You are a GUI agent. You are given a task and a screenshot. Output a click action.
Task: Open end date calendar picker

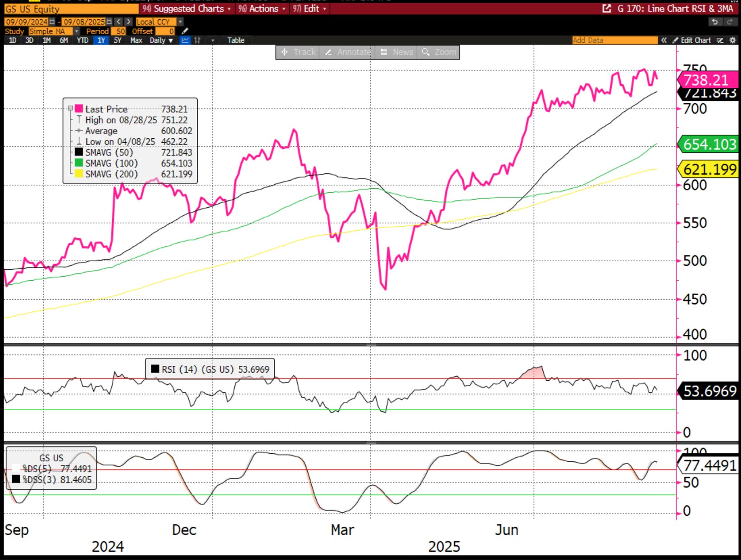click(x=109, y=22)
